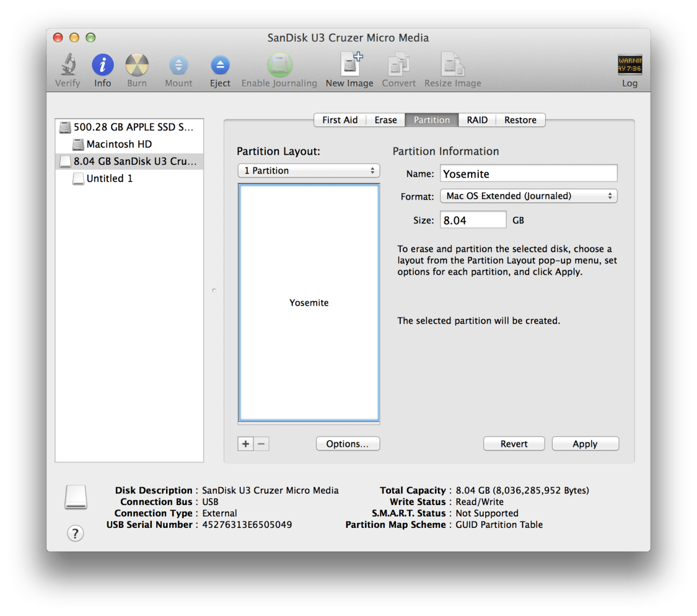Click the Convert image icon
The image size is (697, 616).
(x=399, y=65)
